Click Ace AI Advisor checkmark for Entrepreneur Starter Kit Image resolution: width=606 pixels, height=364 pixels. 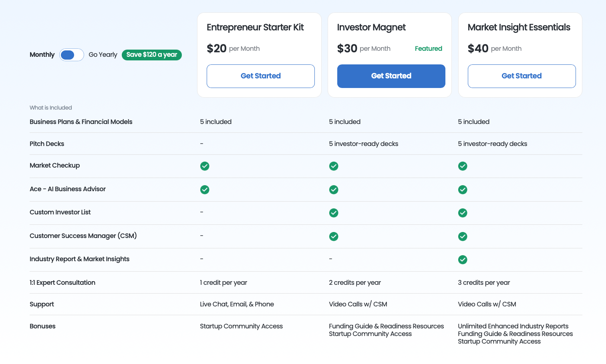(205, 190)
